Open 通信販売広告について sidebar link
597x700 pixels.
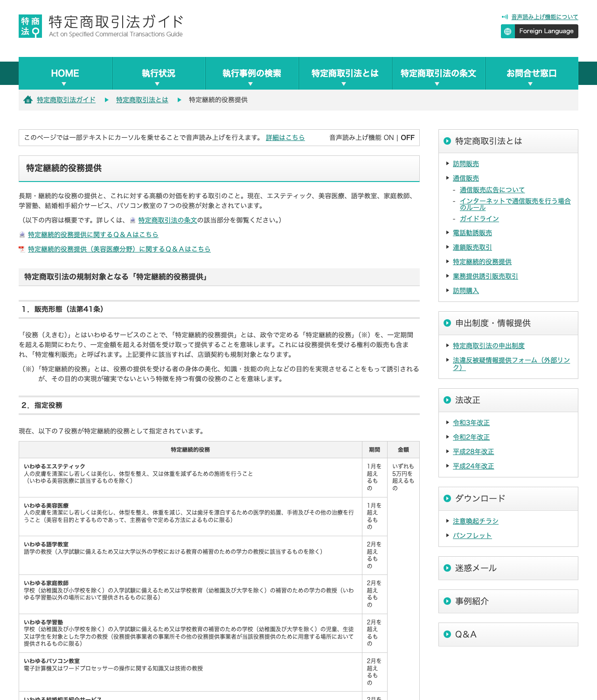click(492, 190)
